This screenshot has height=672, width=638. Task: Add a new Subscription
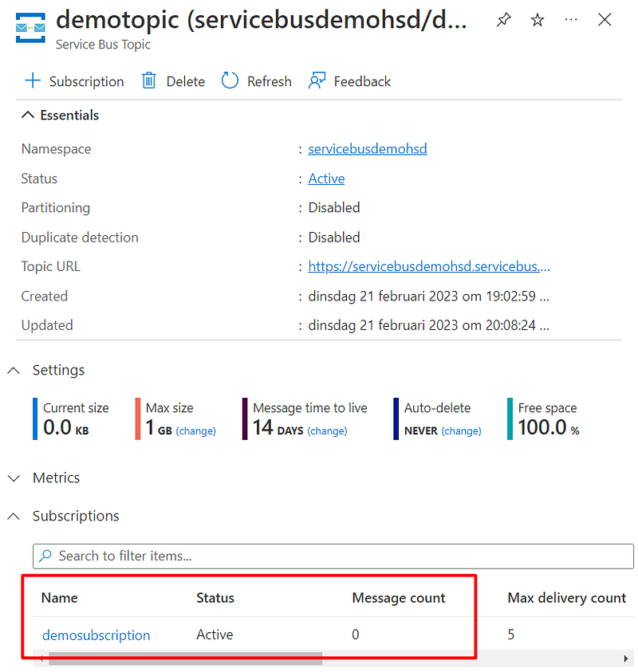tap(74, 81)
